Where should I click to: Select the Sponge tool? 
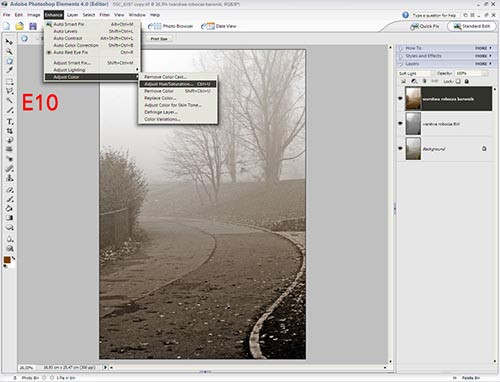coord(9,248)
